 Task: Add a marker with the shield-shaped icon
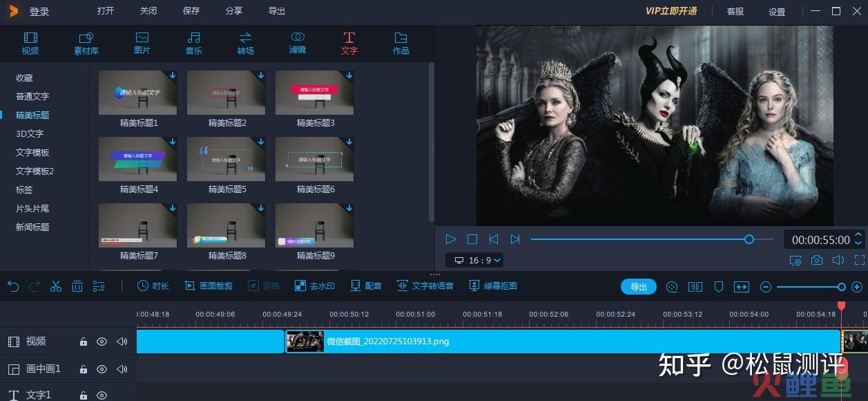click(x=718, y=287)
